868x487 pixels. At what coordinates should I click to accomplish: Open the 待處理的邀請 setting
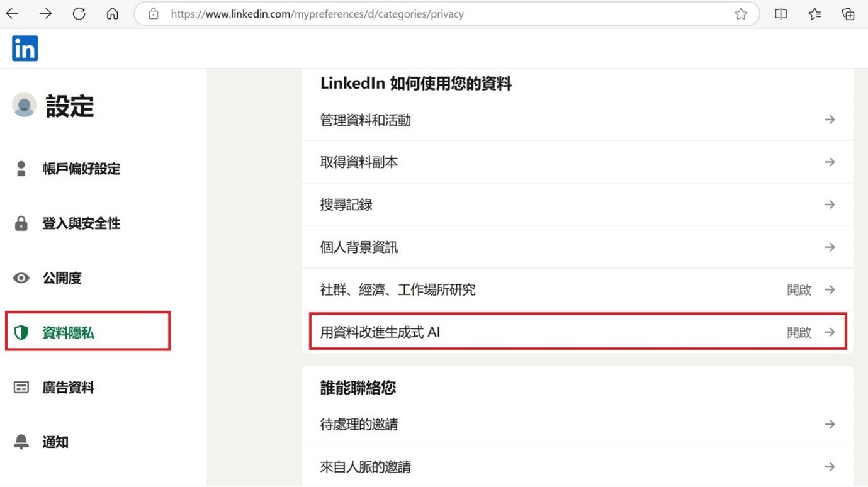578,424
